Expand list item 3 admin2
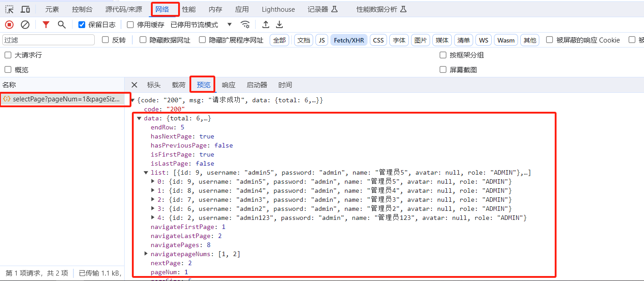The width and height of the screenshot is (644, 281). click(153, 209)
